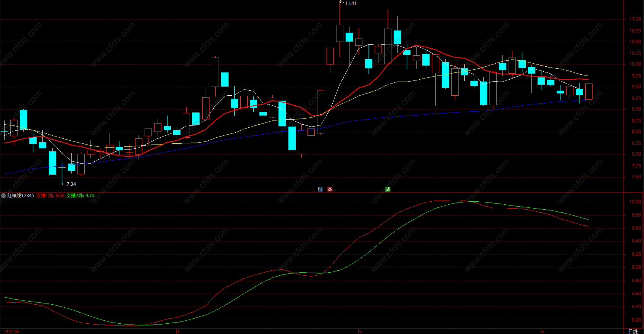This screenshot has width=644, height=334.
Task: Click the 11.41 high price label
Action: tap(351, 3)
